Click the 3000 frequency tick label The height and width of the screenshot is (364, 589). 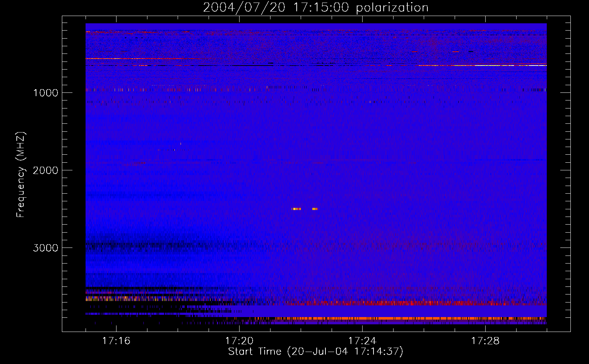(x=46, y=248)
